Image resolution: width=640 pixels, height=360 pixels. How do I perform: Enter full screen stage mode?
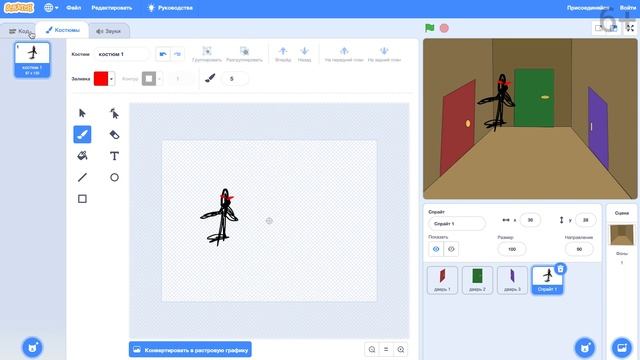[x=630, y=28]
